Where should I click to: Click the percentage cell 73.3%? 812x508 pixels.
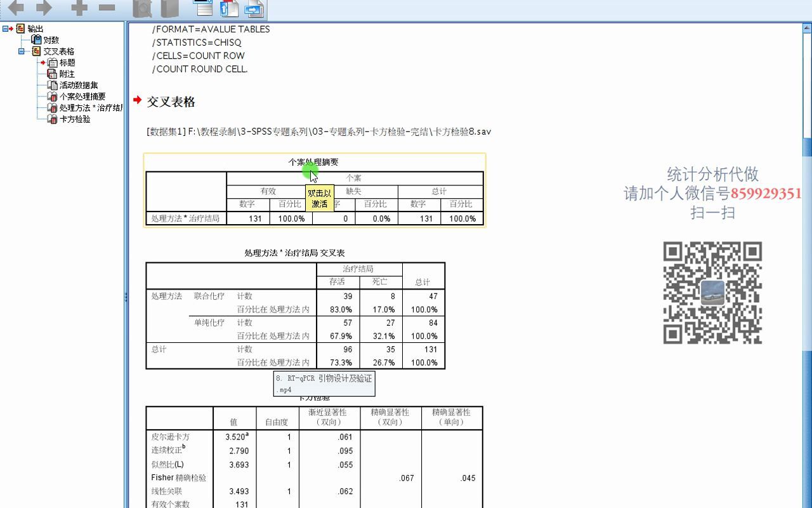pos(337,363)
